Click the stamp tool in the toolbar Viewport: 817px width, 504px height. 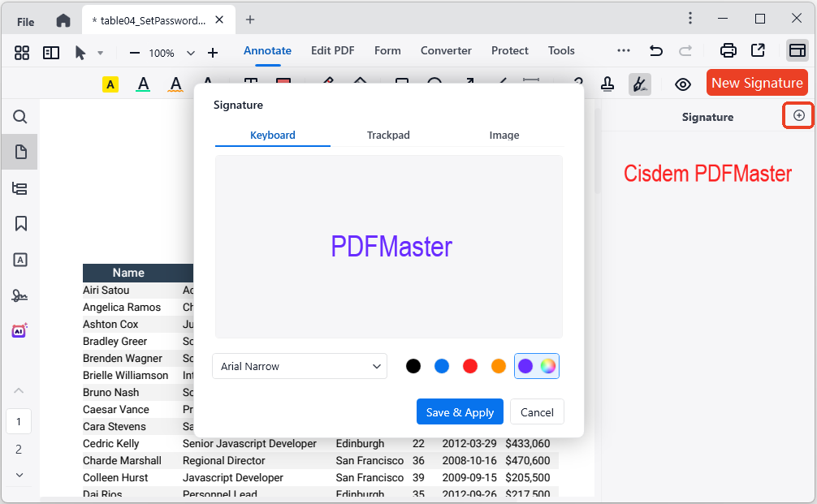coord(607,83)
